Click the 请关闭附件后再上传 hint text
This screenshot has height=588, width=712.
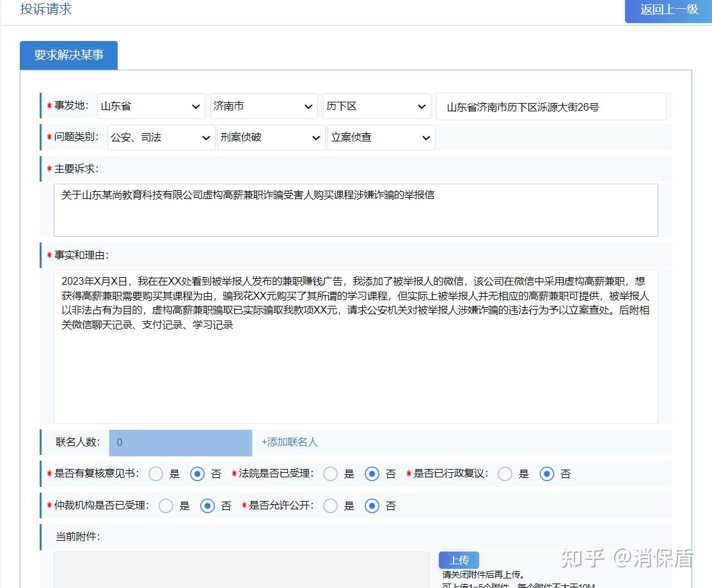483,575
